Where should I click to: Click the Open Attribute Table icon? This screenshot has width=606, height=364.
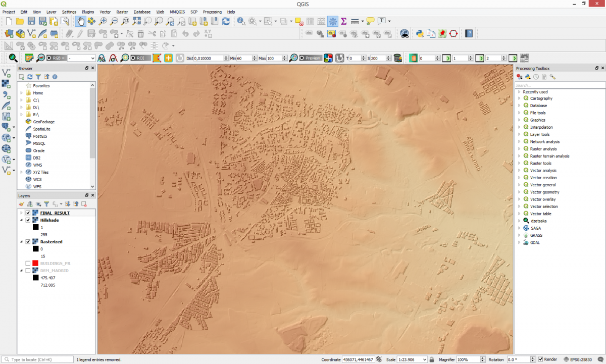[310, 21]
